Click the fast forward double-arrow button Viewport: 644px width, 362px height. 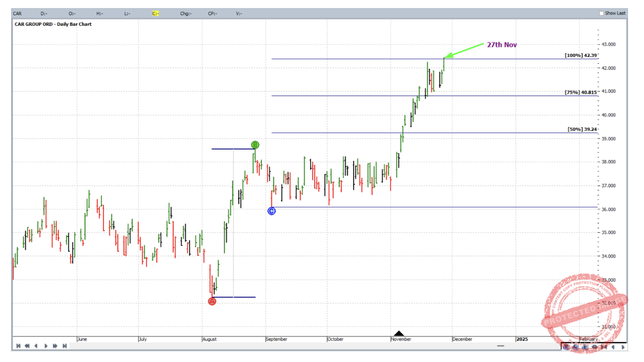(x=55, y=346)
